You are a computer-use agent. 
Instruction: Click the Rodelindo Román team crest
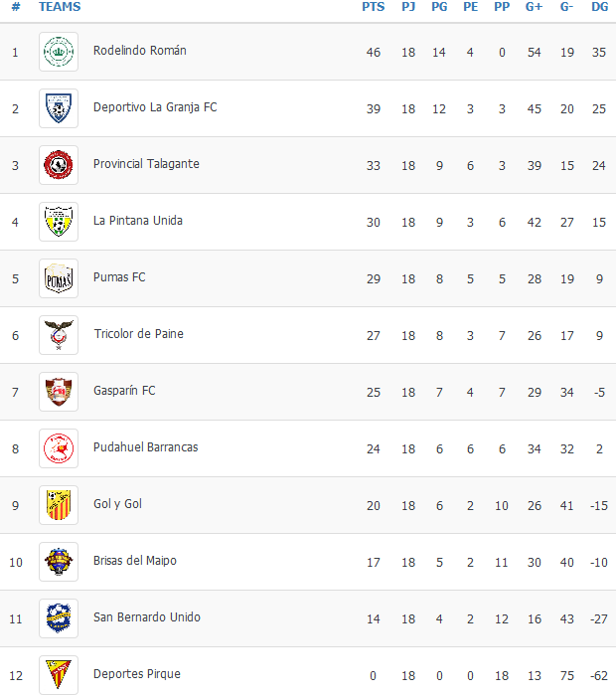point(59,52)
